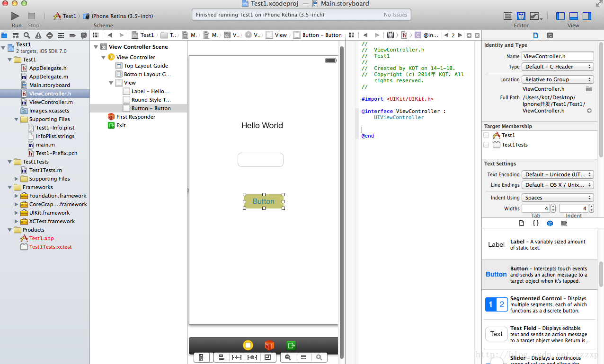Open the test navigator
Image resolution: width=604 pixels, height=364 pixels.
[x=50, y=35]
